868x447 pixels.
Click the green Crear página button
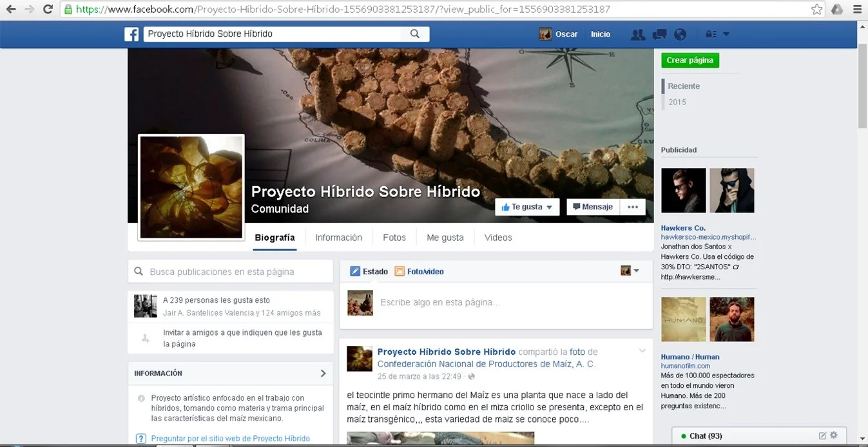pos(690,60)
